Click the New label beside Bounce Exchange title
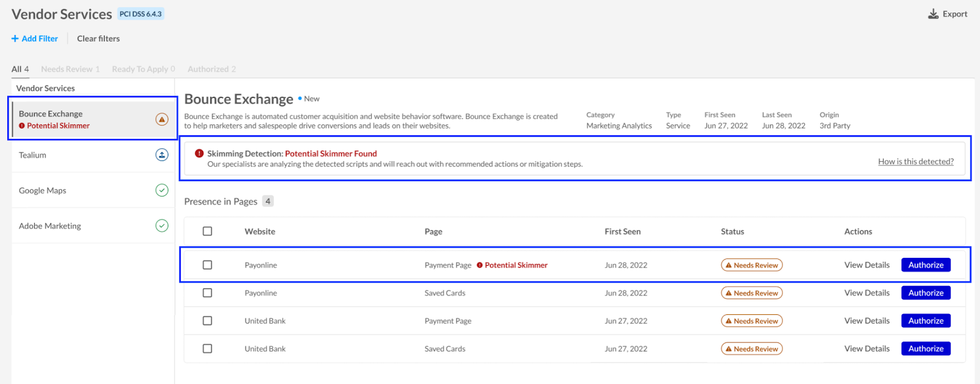The height and width of the screenshot is (384, 980). tap(312, 99)
